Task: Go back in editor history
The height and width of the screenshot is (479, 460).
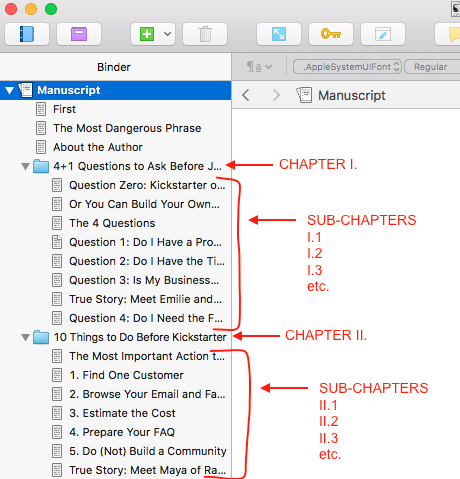Action: pos(246,95)
